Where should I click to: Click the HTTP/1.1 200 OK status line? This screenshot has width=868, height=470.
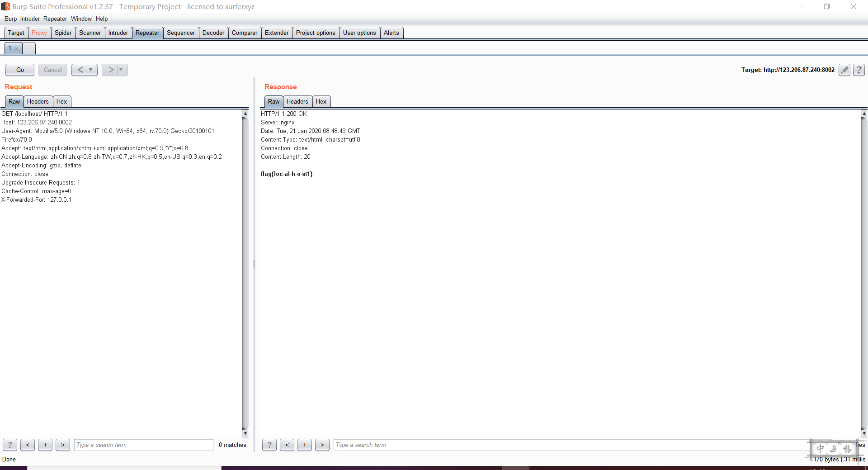pos(284,114)
